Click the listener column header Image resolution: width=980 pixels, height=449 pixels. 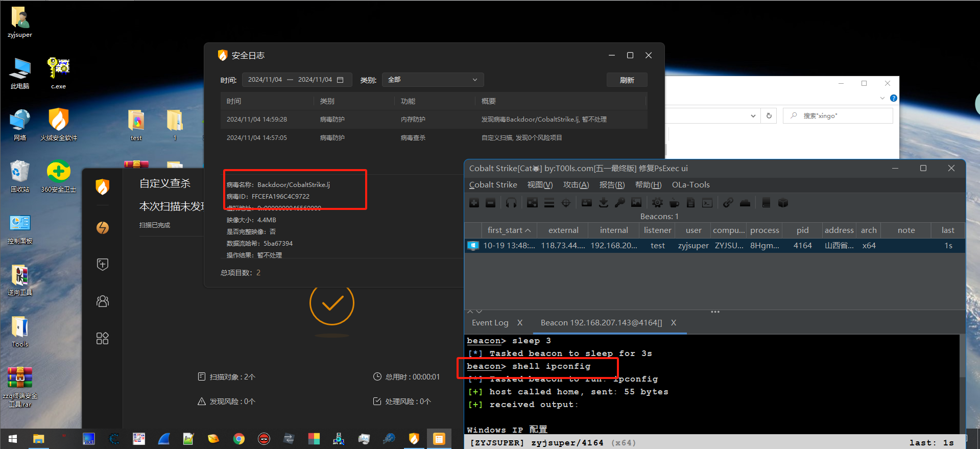click(657, 230)
